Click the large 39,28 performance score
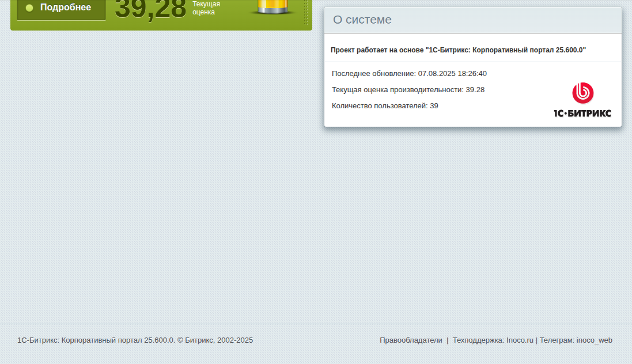This screenshot has width=632, height=364. (x=150, y=9)
